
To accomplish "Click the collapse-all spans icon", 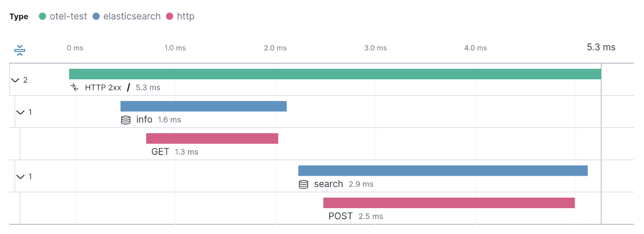I will [x=19, y=50].
